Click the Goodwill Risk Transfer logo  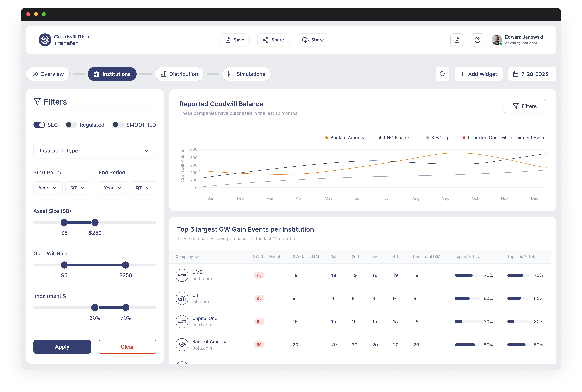click(45, 40)
